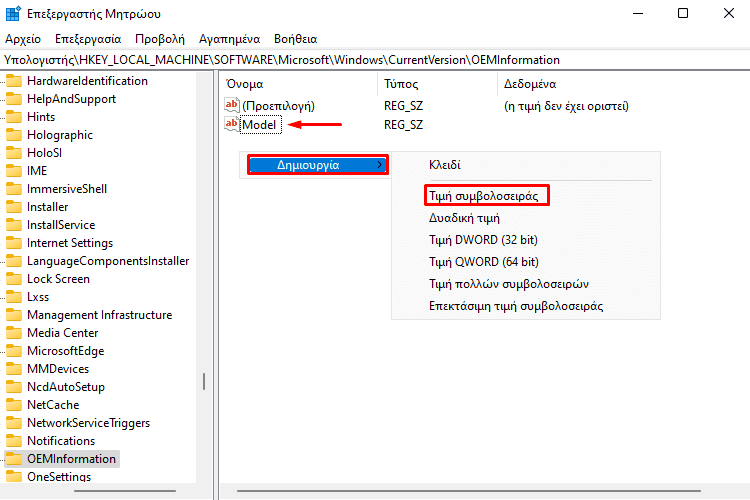The width and height of the screenshot is (750, 500).
Task: Click the folder icon beside InstallService
Action: click(x=14, y=225)
